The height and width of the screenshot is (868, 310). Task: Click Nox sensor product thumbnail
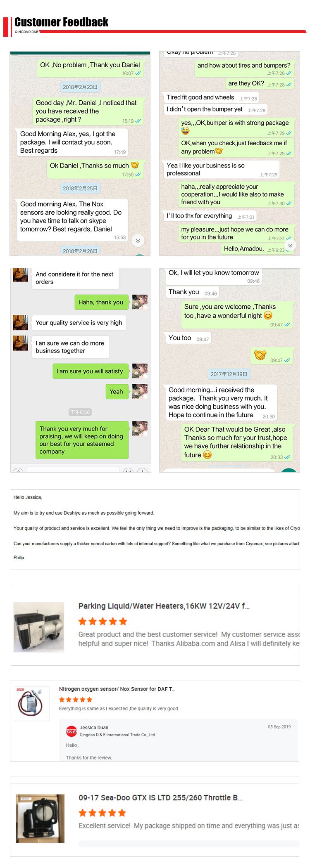point(32,703)
